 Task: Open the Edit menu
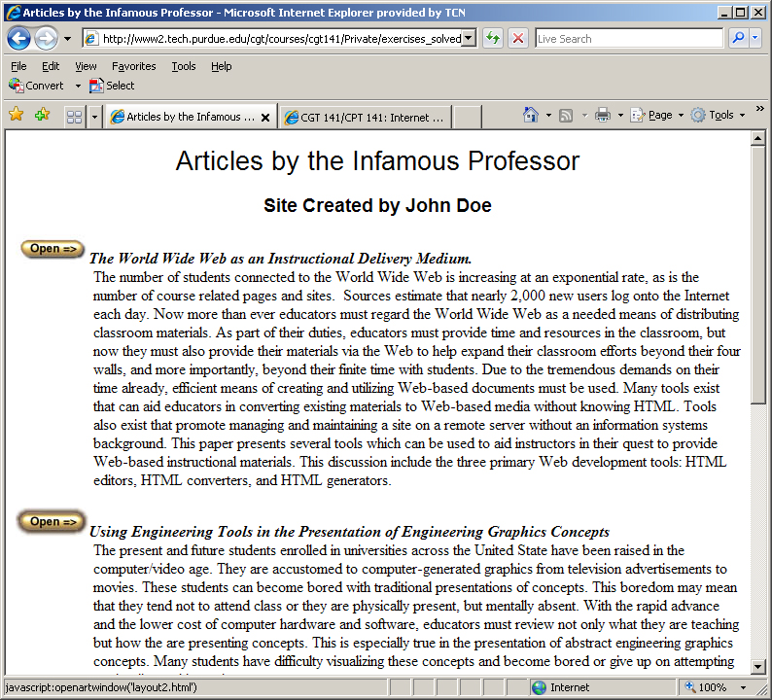[x=51, y=66]
